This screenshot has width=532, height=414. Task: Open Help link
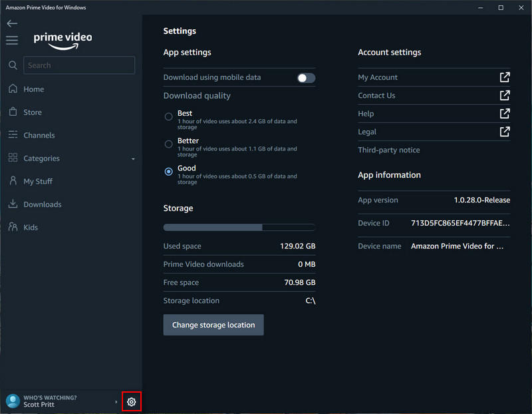(x=366, y=114)
